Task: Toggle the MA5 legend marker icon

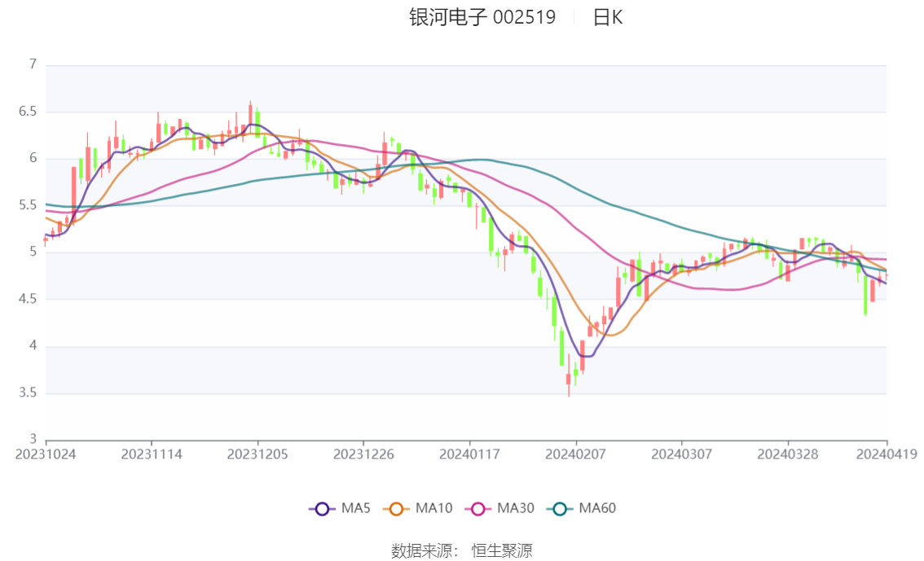Action: point(322,509)
